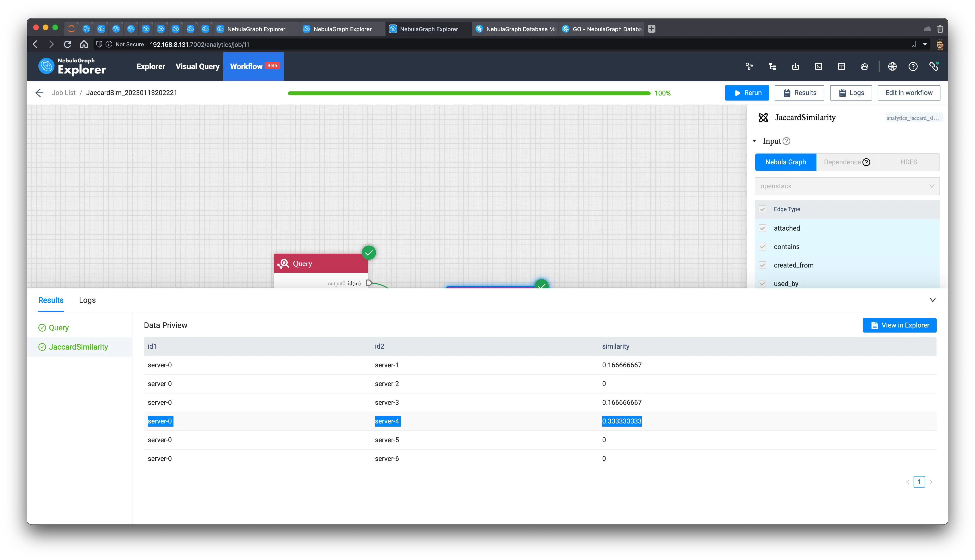Screen dimensions: 975x560
Task: Switch to the Explorer menu
Action: pyautogui.click(x=151, y=66)
